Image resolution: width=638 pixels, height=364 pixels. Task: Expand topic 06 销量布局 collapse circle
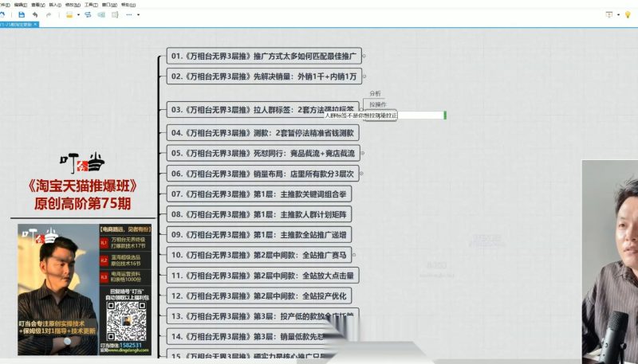pos(361,174)
